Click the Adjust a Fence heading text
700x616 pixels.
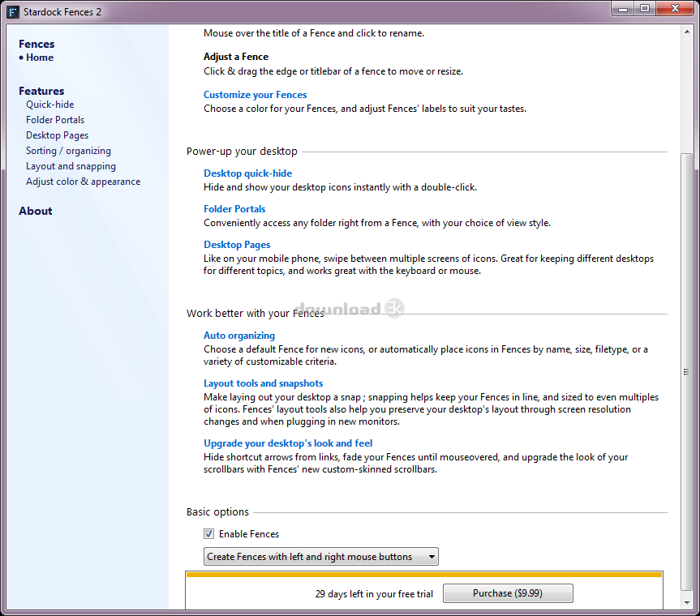(x=236, y=57)
